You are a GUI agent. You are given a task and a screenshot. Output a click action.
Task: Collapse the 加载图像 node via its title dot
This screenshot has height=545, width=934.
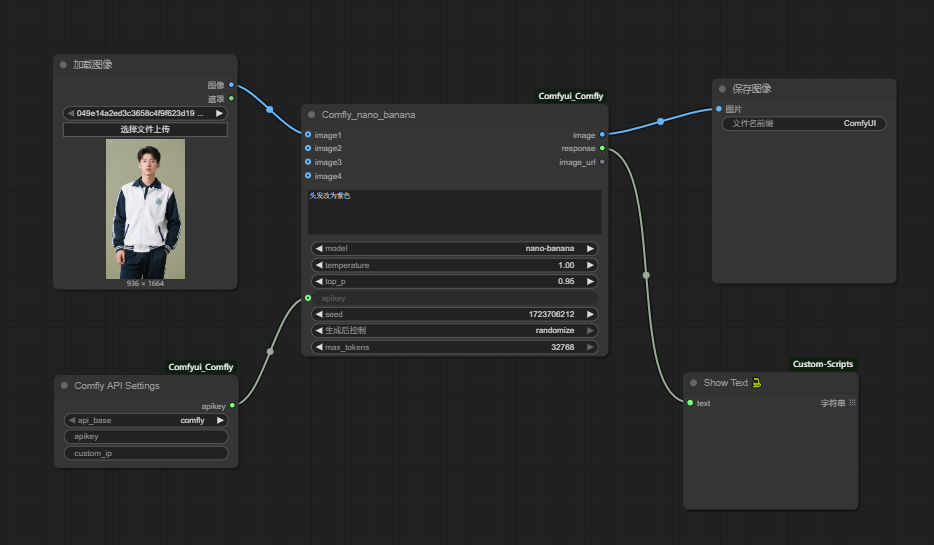click(63, 65)
